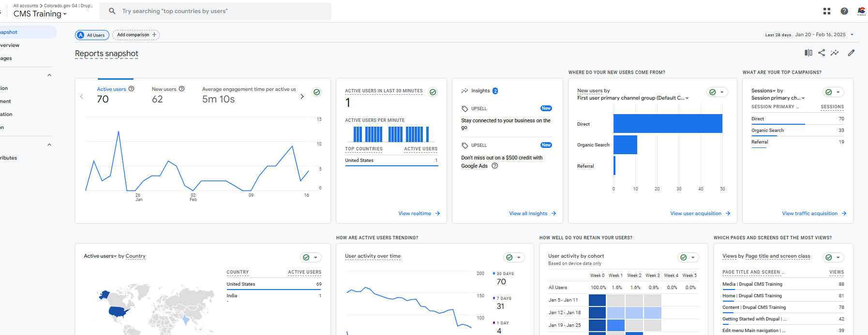The height and width of the screenshot is (335, 868).
Task: Open the New users by metric dropdown
Action: coord(590,91)
